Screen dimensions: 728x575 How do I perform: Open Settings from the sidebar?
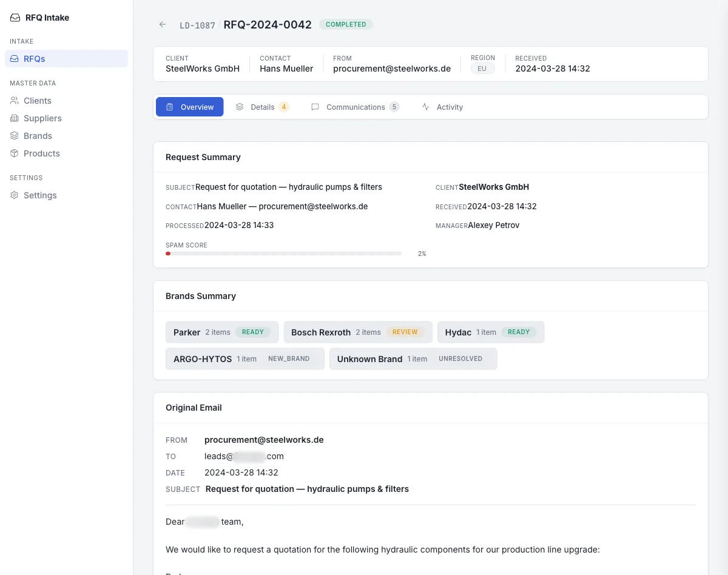(x=66, y=195)
